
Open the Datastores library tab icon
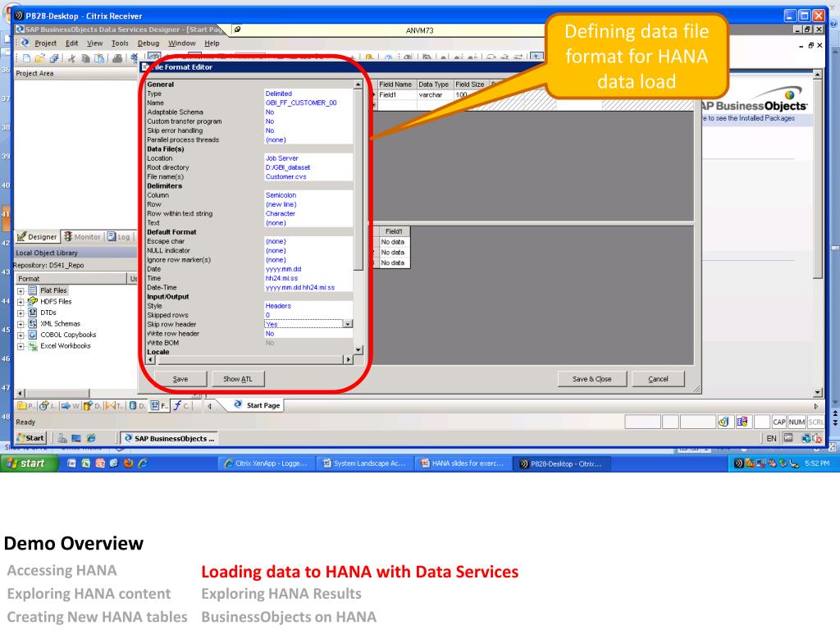point(133,405)
